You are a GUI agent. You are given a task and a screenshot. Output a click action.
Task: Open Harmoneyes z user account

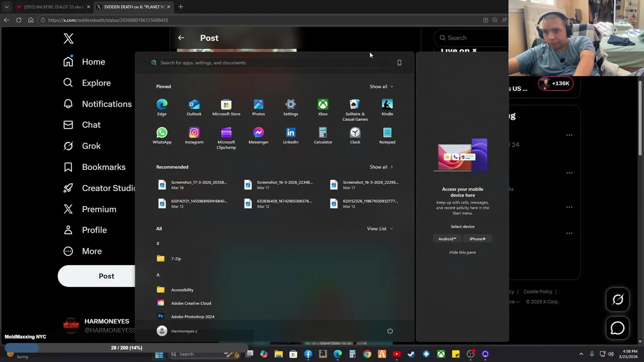(x=177, y=331)
